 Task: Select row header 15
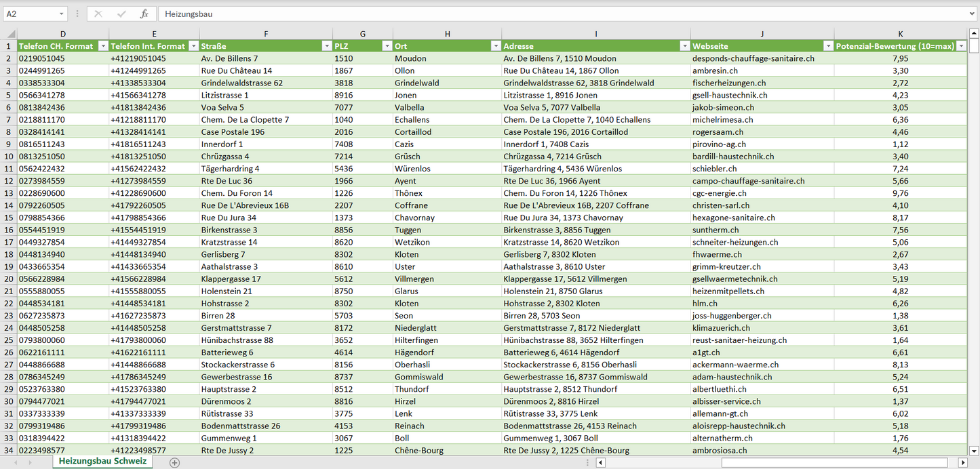click(x=8, y=218)
